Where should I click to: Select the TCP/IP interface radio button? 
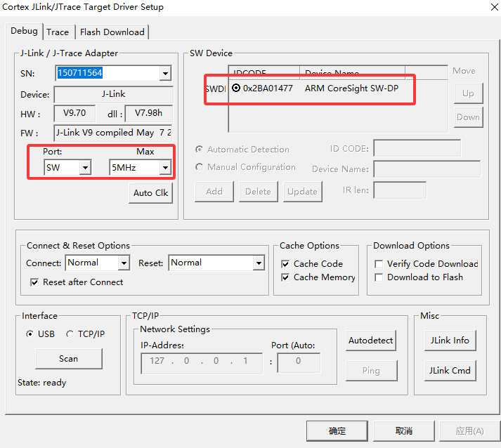pos(70,334)
